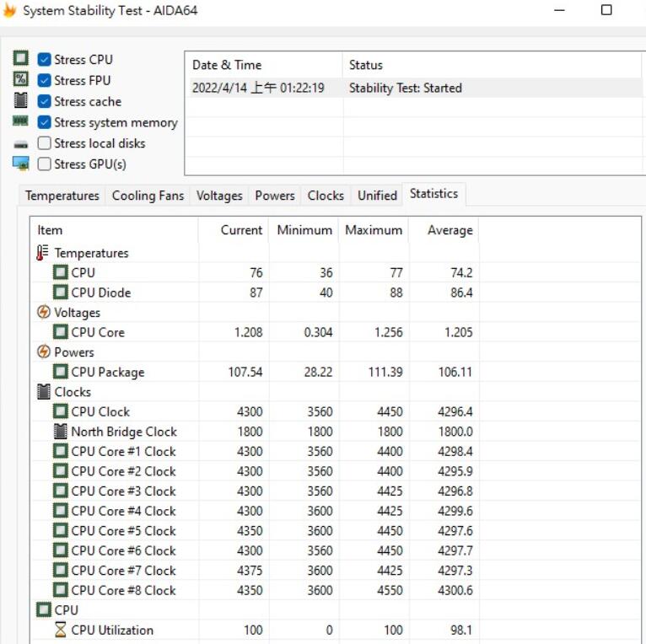The image size is (646, 644).
Task: Open the Voltages tab
Action: [219, 196]
